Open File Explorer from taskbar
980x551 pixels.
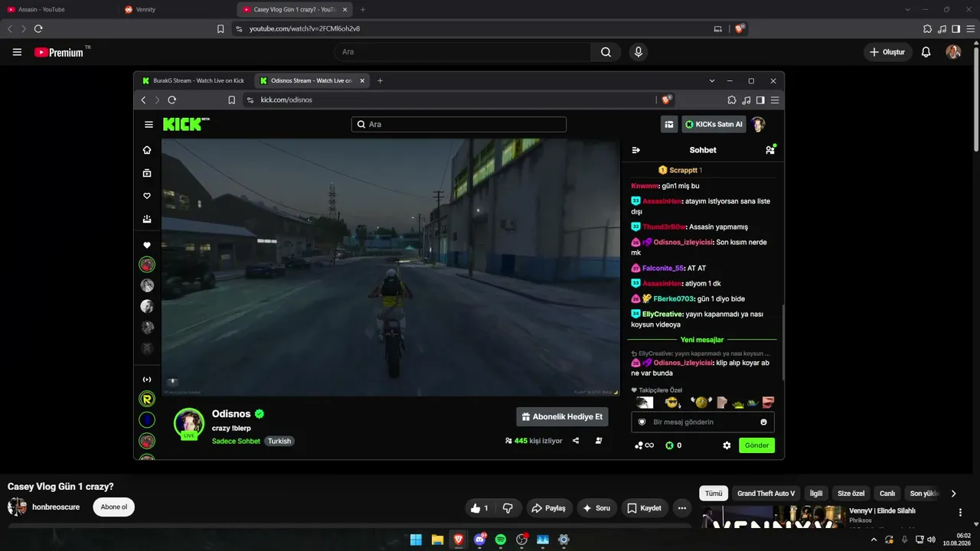(x=437, y=540)
